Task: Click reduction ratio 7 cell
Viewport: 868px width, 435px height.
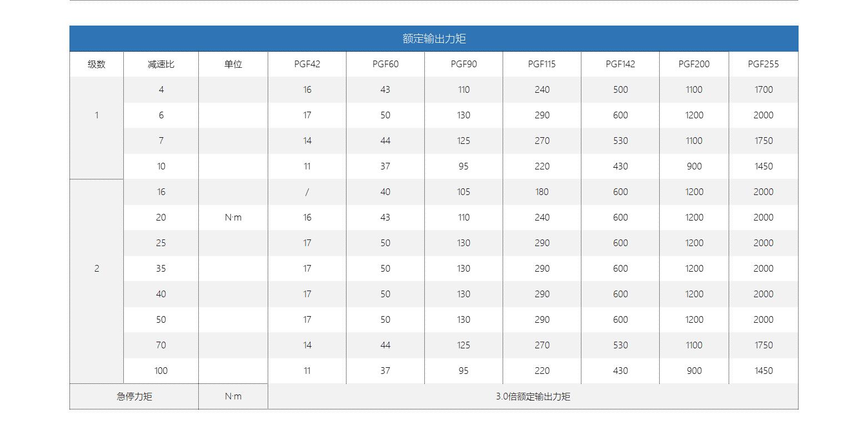Action: coord(161,141)
